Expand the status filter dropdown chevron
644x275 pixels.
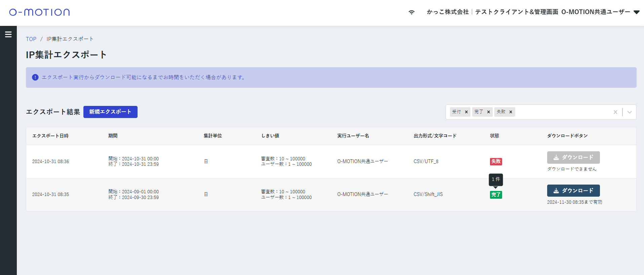[x=630, y=112]
